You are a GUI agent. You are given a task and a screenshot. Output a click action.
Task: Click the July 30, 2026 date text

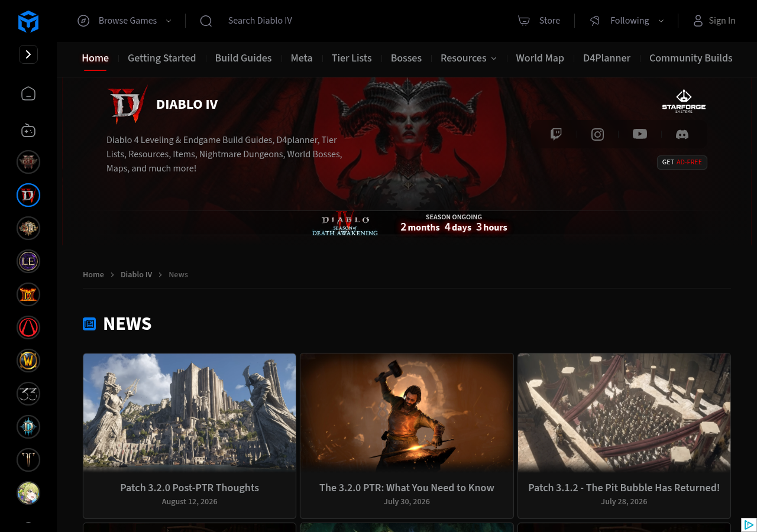[407, 501]
